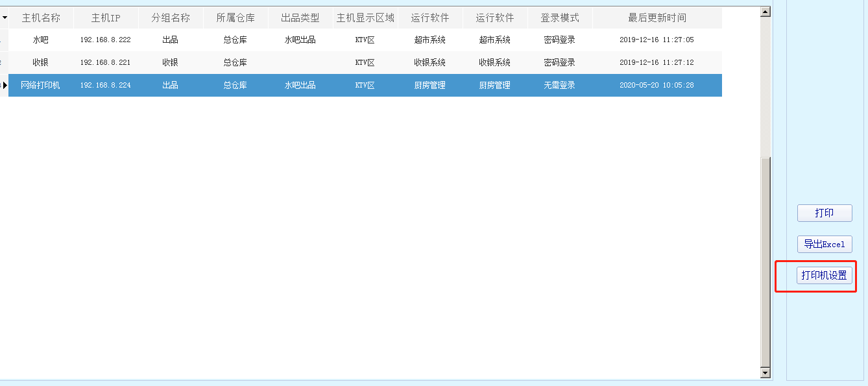
Task: Sort by 主机名称 column header
Action: tap(41, 18)
